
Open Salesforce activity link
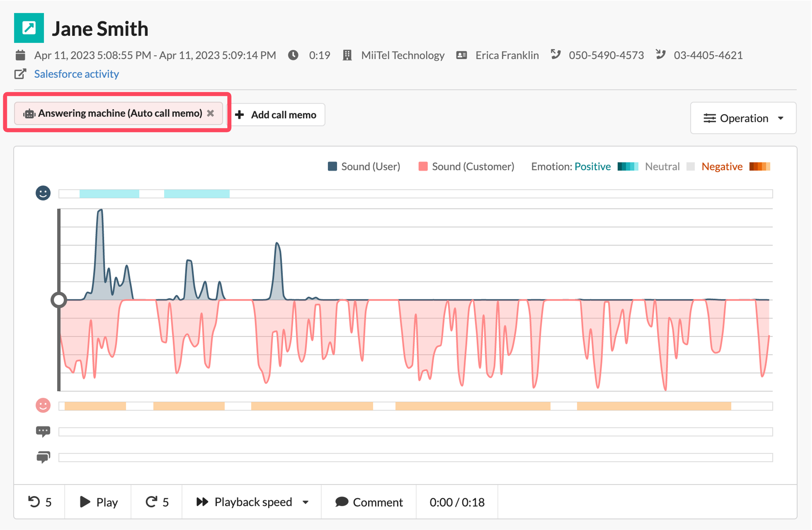(x=76, y=74)
